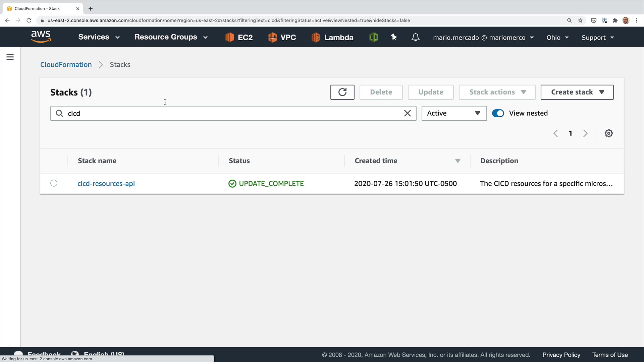Click the pin shortcuts icon in navbar

coord(394,37)
